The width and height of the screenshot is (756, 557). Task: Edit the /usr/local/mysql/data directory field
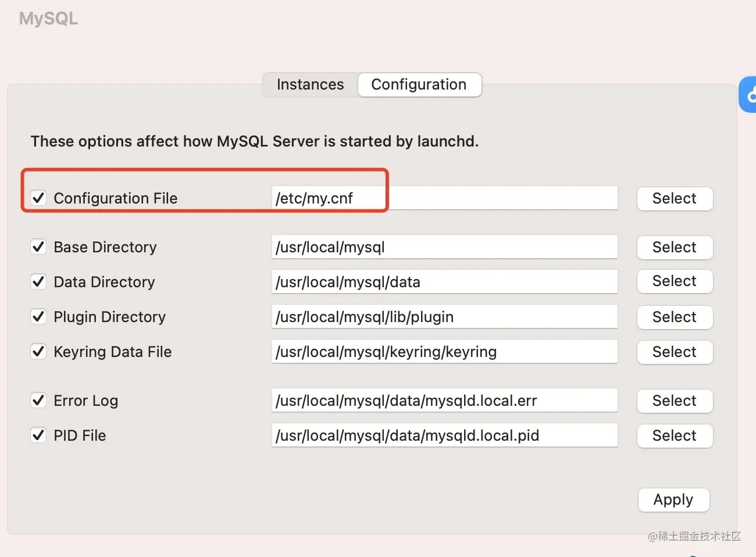point(444,282)
